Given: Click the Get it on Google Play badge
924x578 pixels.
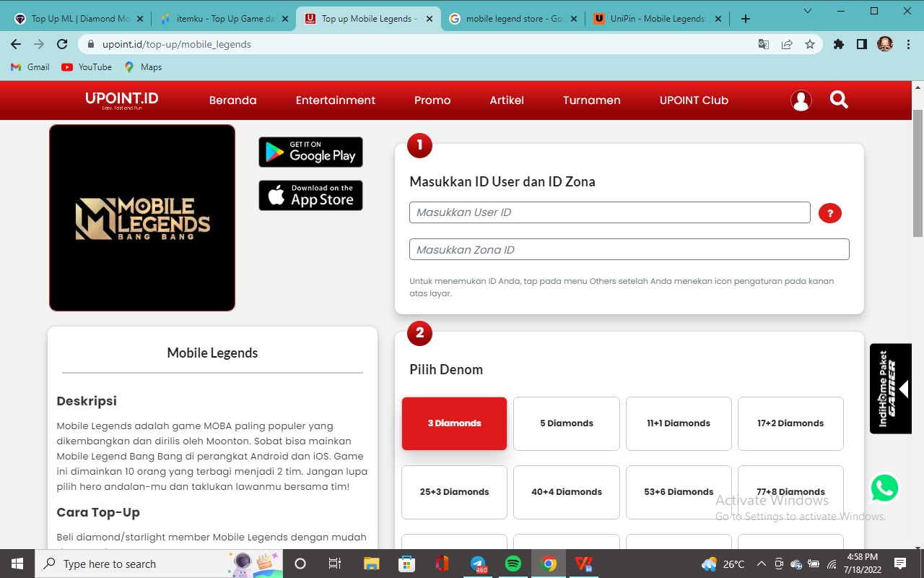Looking at the screenshot, I should pos(310,152).
